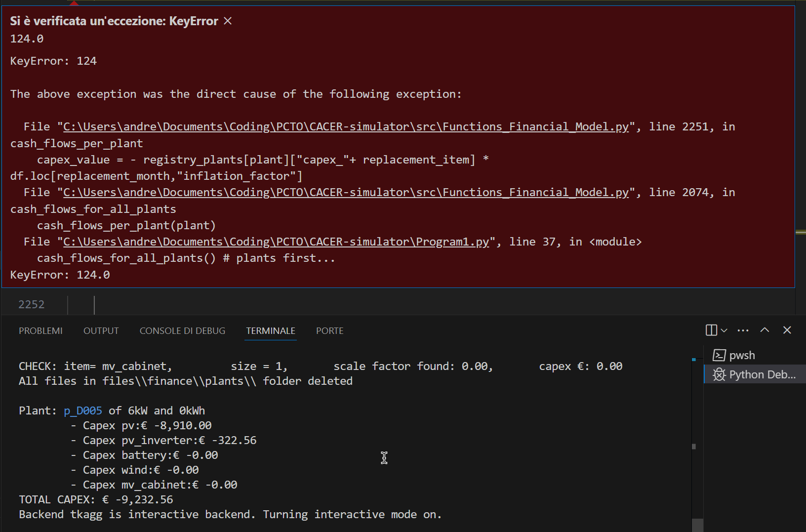Follow the Program1.py file link

276,242
